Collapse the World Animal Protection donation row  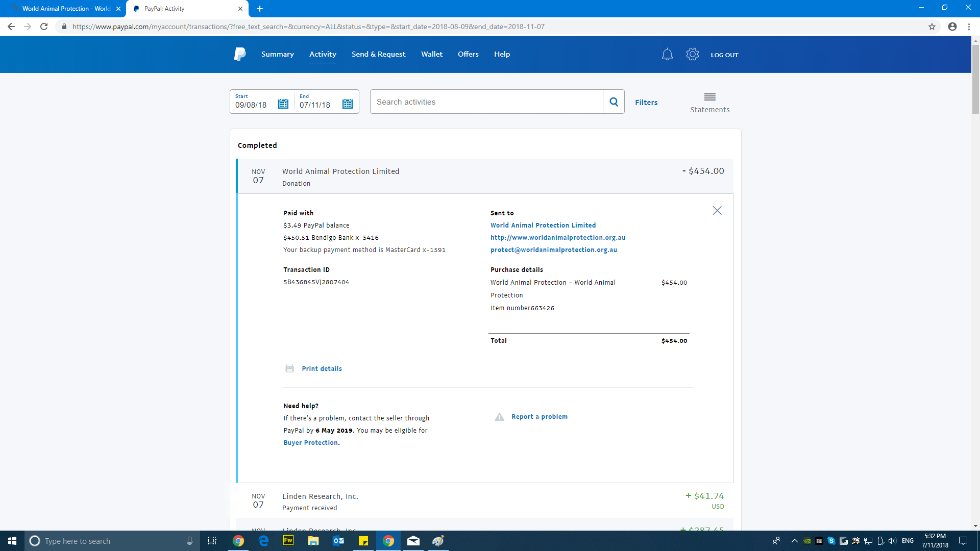(485, 176)
